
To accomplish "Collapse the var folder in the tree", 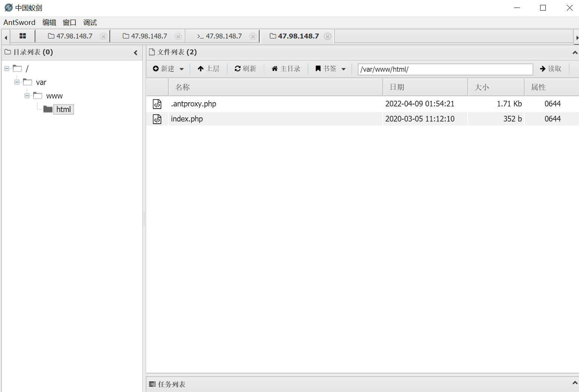I will [x=16, y=82].
